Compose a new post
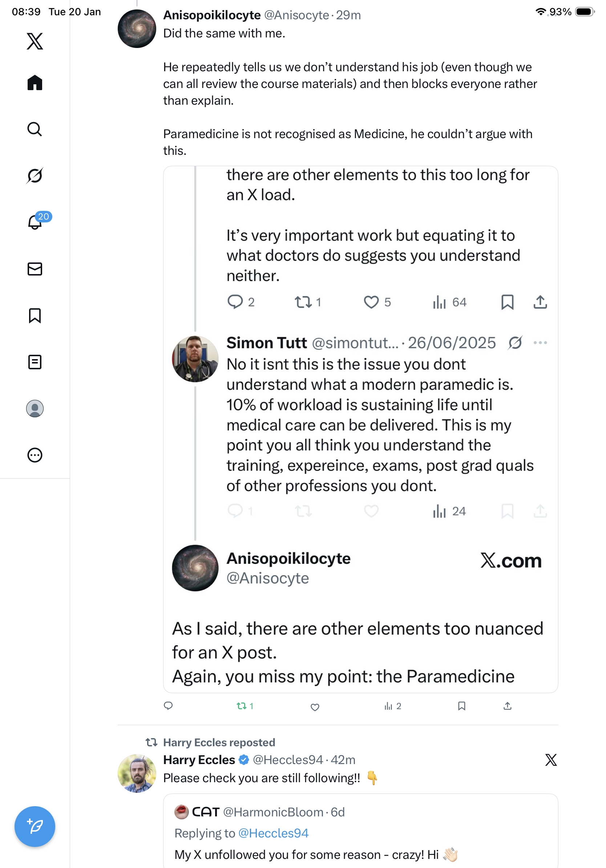 click(x=35, y=826)
